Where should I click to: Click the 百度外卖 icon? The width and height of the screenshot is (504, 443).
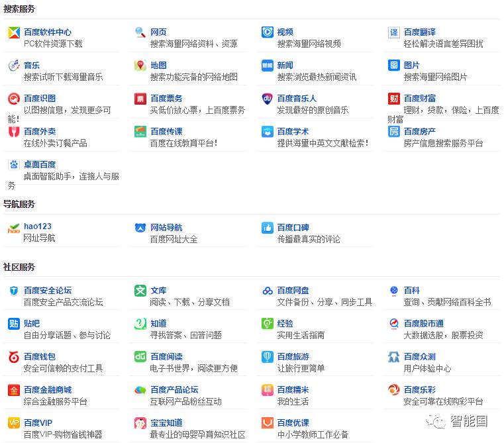(14, 132)
